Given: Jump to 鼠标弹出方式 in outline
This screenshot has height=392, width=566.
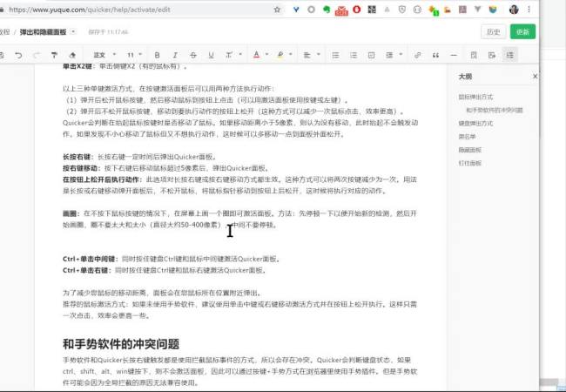Looking at the screenshot, I should pyautogui.click(x=475, y=97).
